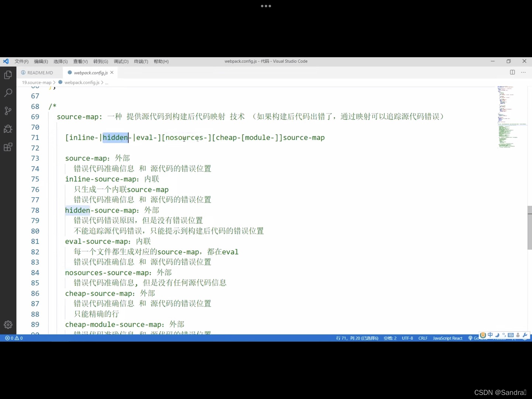Click 'nosources-source-map: 外部' on line 84

pyautogui.click(x=118, y=273)
